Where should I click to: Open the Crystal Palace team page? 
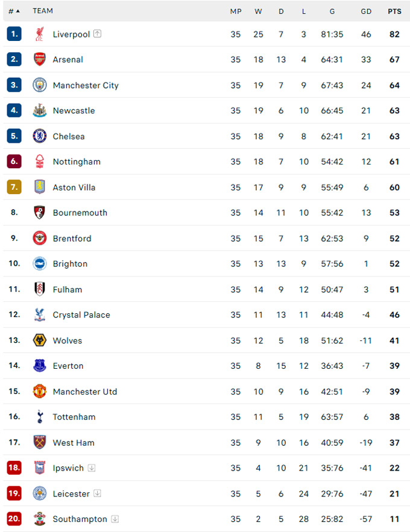(x=81, y=315)
